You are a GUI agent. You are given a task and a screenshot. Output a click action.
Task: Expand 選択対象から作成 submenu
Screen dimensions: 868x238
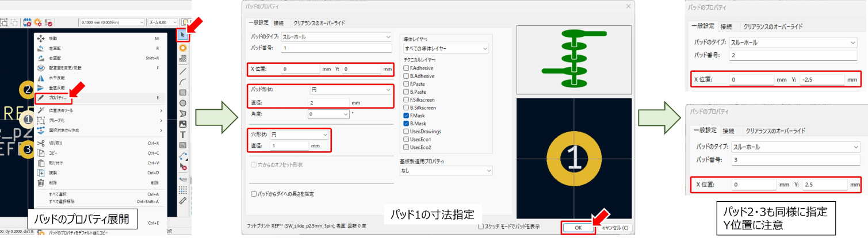click(x=99, y=130)
